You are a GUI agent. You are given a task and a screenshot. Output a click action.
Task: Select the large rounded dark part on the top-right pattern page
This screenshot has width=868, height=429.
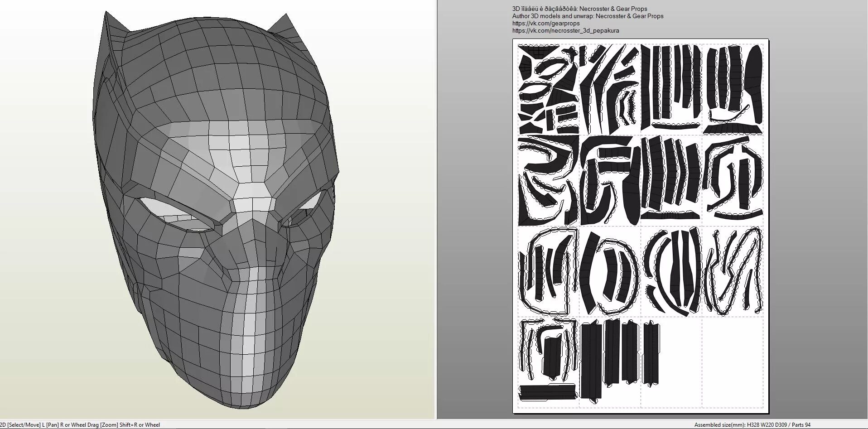[754, 84]
